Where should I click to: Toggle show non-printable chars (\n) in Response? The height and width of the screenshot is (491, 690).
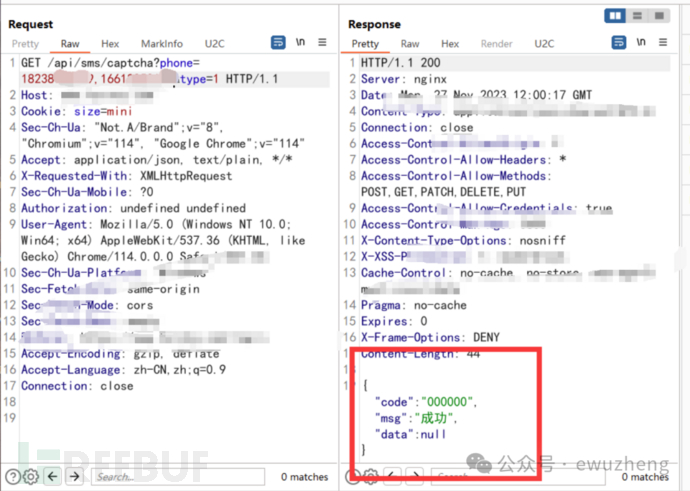641,42
